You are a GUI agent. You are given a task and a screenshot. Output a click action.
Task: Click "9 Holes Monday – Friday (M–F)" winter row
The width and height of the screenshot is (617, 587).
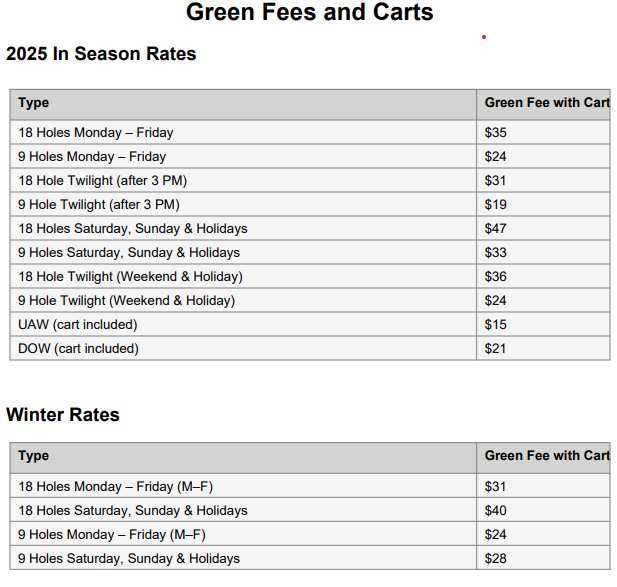click(x=111, y=535)
